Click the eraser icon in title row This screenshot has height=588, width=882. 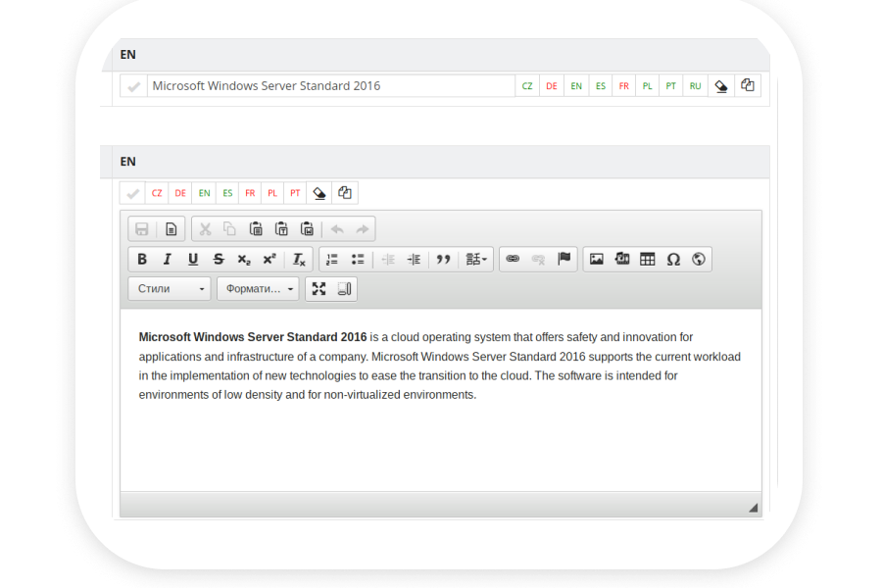click(721, 86)
